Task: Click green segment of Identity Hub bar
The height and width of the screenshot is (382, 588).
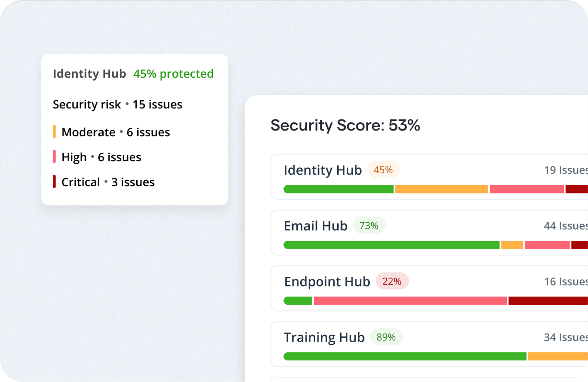Action: tap(339, 189)
